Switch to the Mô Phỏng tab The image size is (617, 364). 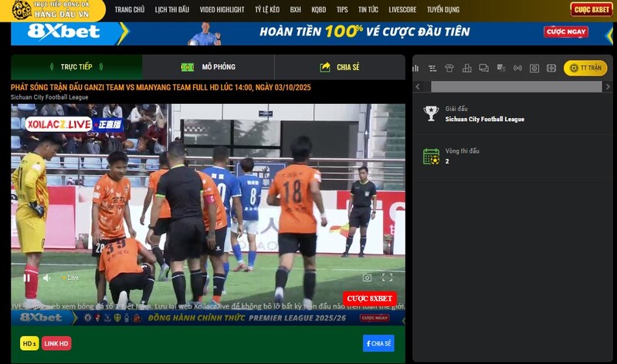pos(208,67)
